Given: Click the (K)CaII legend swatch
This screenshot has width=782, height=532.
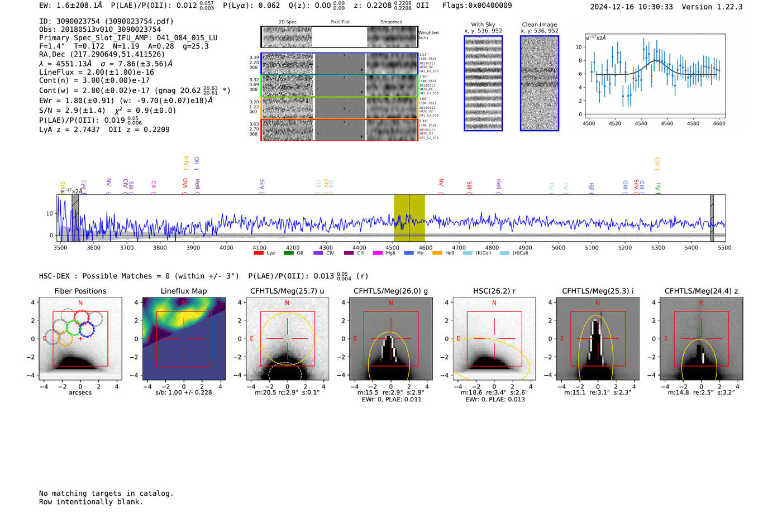Looking at the screenshot, I should click(468, 253).
